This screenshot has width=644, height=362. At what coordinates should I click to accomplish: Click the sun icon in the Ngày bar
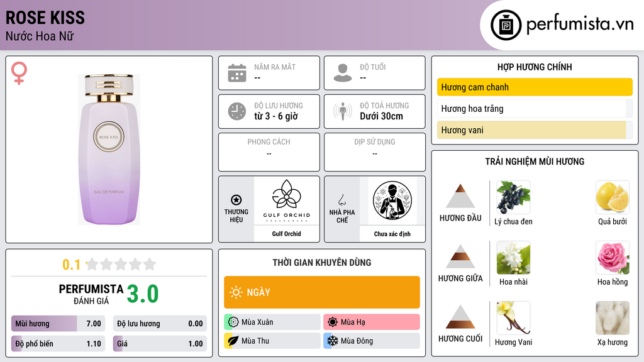coord(236,292)
